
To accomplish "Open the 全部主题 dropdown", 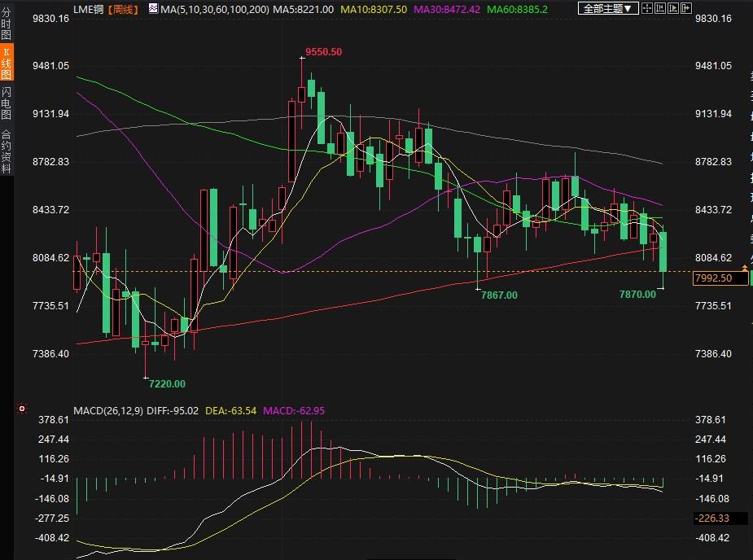I will click(608, 9).
